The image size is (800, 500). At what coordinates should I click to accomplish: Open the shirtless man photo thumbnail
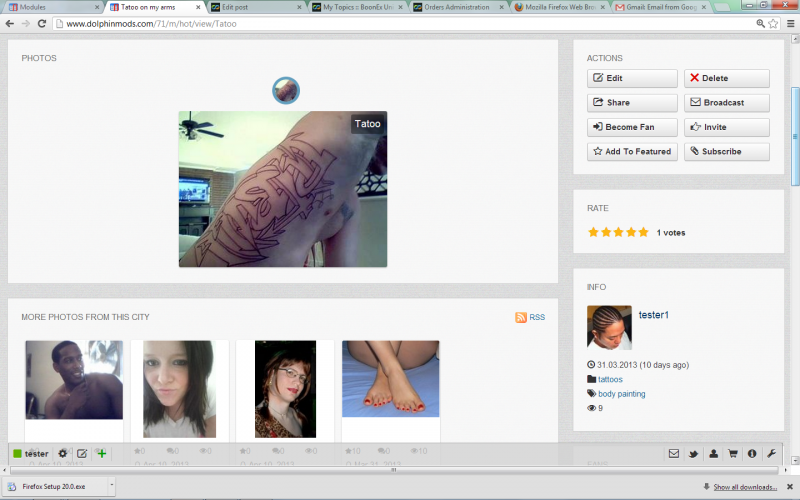pyautogui.click(x=74, y=380)
